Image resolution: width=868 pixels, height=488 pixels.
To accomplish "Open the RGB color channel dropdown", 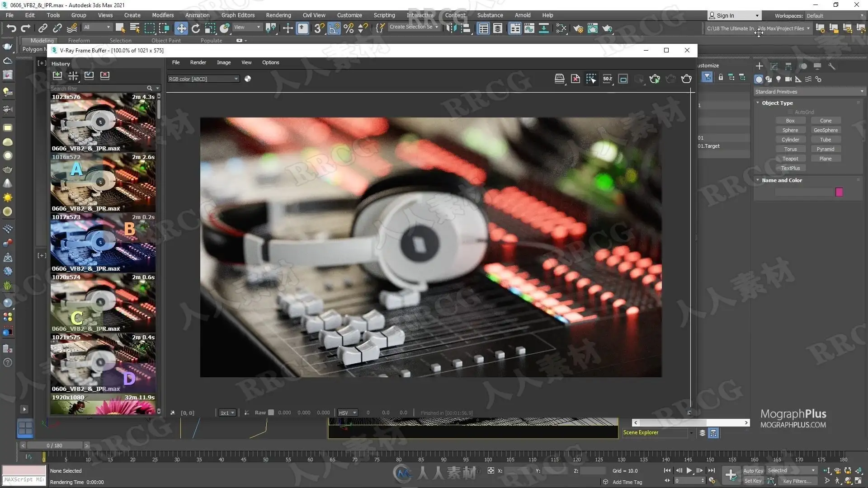I will [x=203, y=79].
